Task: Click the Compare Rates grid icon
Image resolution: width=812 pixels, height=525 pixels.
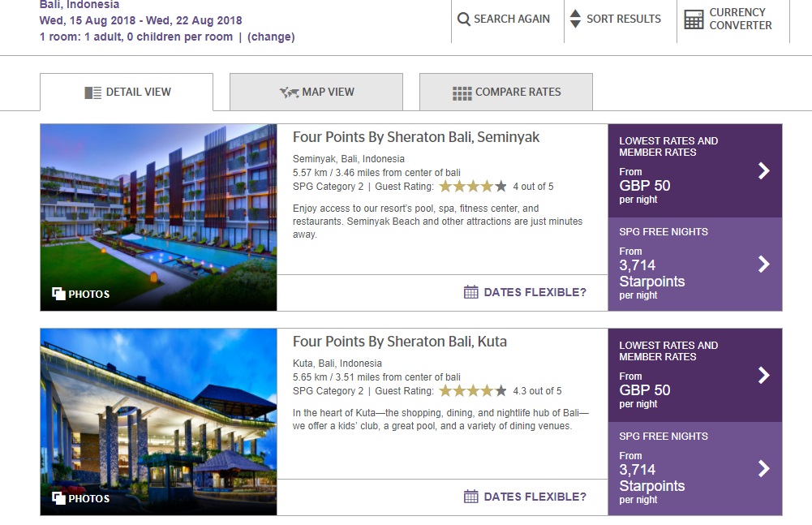Action: [x=462, y=93]
